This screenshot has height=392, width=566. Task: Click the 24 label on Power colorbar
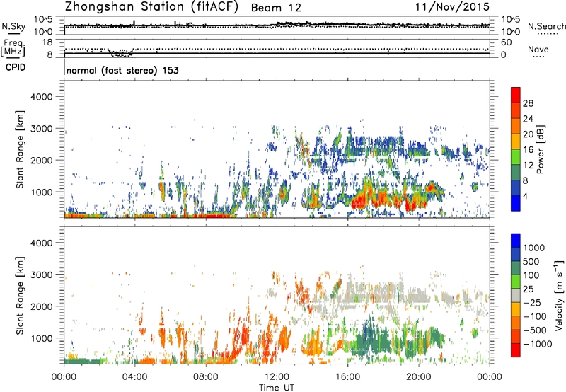tap(528, 119)
